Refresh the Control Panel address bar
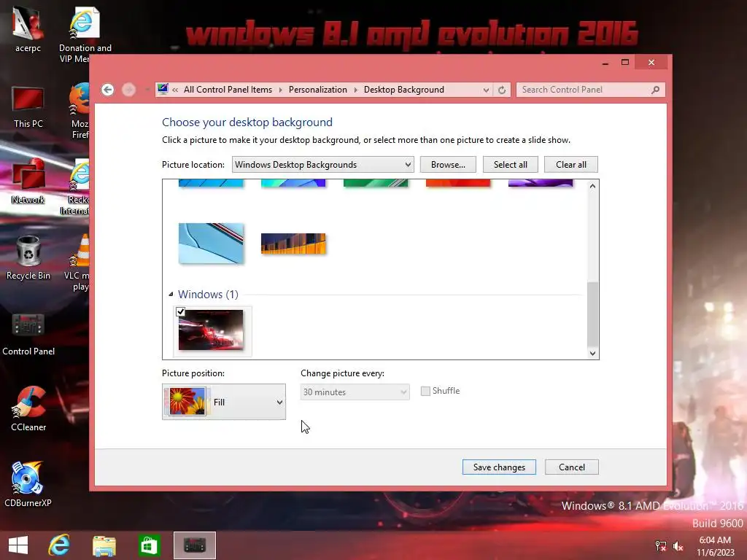 [502, 90]
